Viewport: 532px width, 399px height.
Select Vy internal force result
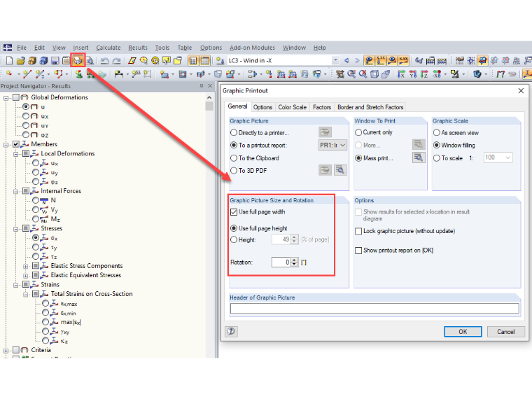click(x=36, y=210)
